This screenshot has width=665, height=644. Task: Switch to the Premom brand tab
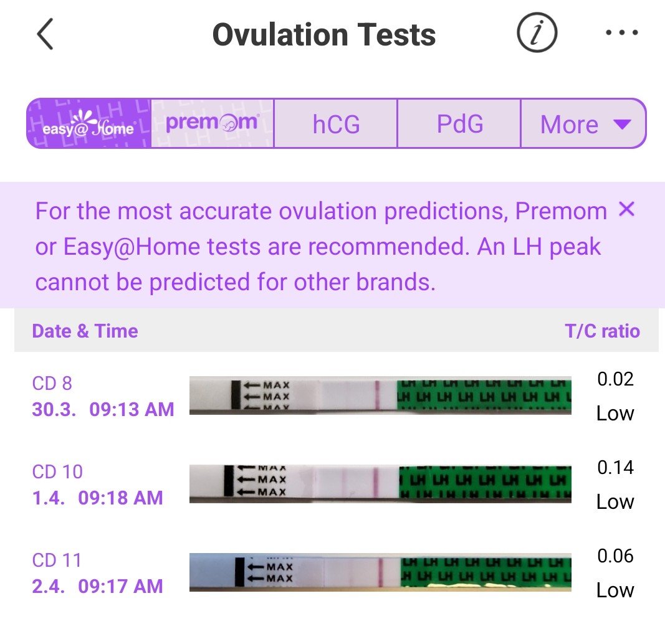pos(213,123)
